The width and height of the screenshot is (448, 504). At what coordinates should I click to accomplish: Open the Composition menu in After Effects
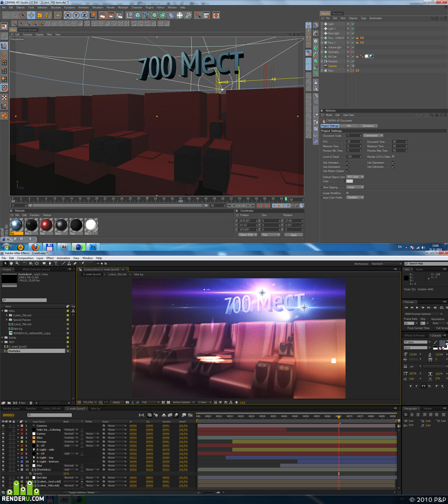point(25,258)
